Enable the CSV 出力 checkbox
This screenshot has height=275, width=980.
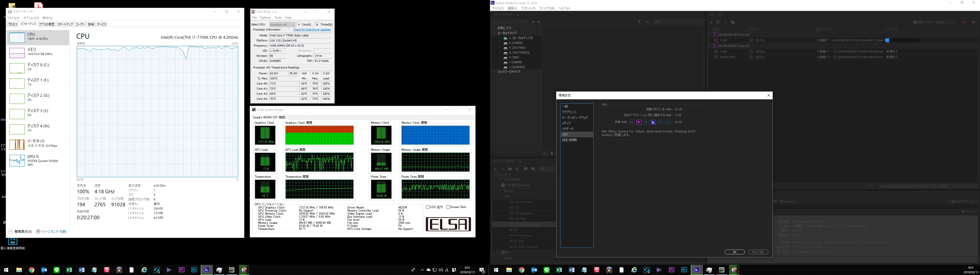pos(428,207)
